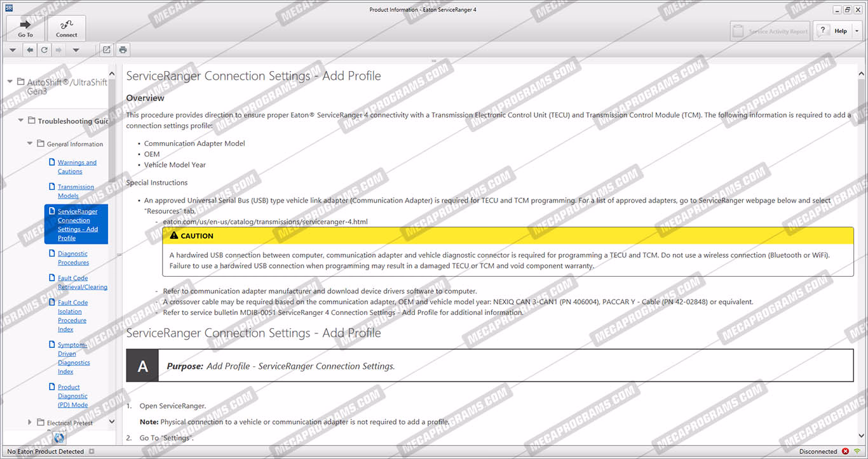This screenshot has width=868, height=459.
Task: Click the green wireless signal status icon
Action: tap(857, 451)
